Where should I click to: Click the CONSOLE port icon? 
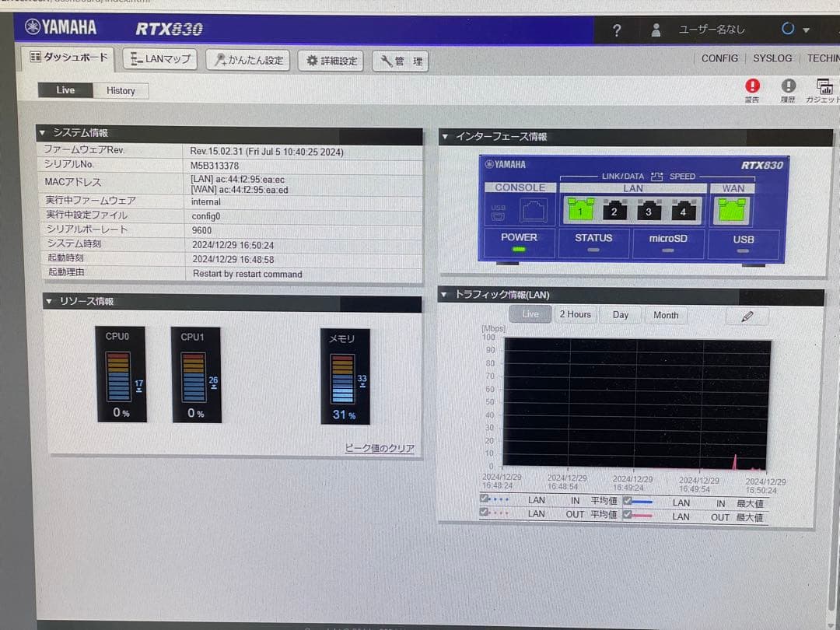[533, 210]
